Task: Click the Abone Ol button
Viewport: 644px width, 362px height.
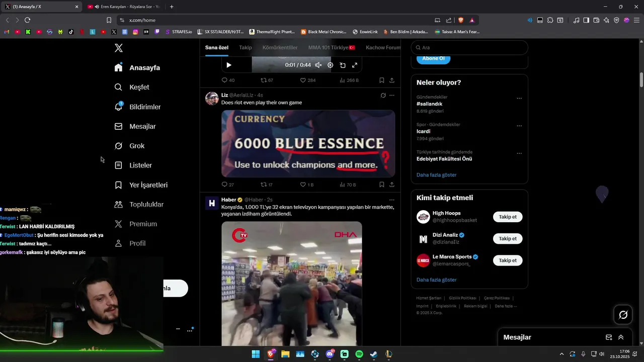Action: tap(433, 58)
